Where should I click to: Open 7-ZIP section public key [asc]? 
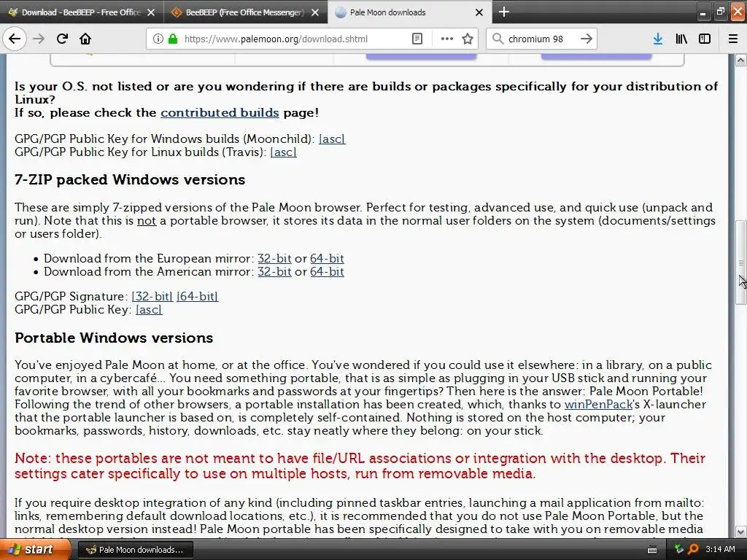pyautogui.click(x=149, y=310)
